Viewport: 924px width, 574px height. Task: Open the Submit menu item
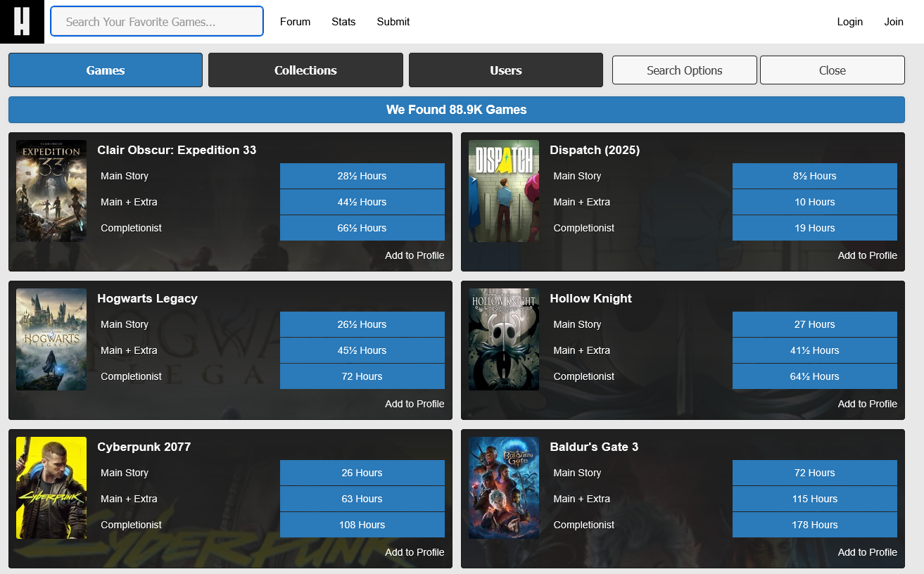[x=393, y=22]
